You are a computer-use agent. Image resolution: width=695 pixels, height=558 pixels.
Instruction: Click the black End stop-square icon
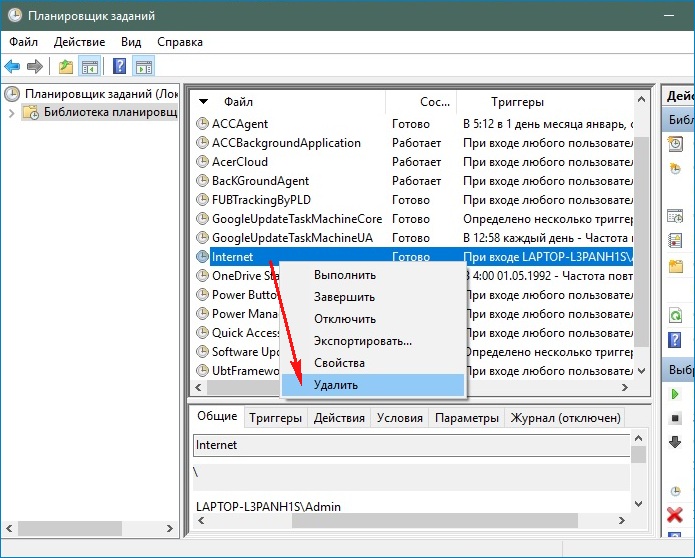point(675,418)
